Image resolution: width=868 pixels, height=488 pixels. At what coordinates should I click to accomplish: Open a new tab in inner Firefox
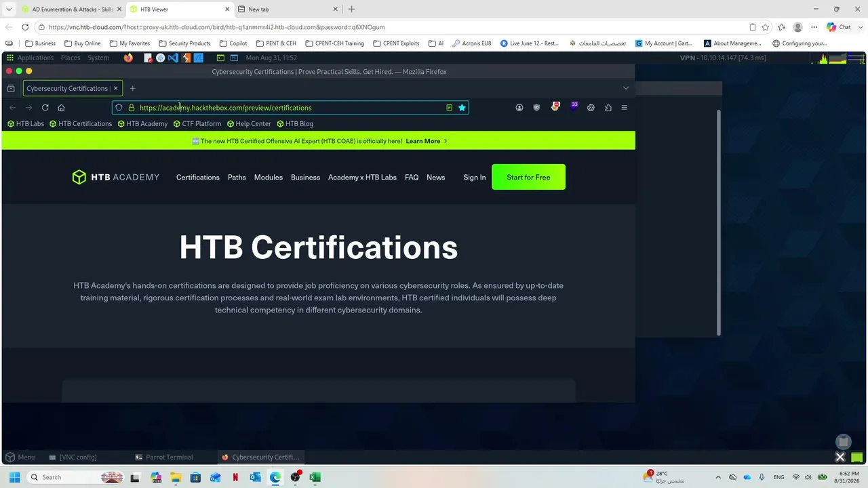pos(132,88)
